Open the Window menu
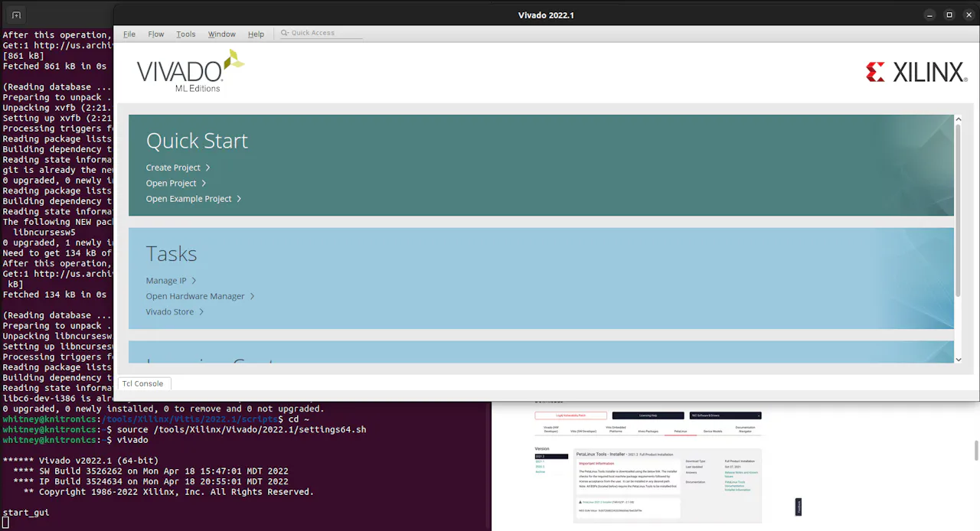 pyautogui.click(x=222, y=34)
